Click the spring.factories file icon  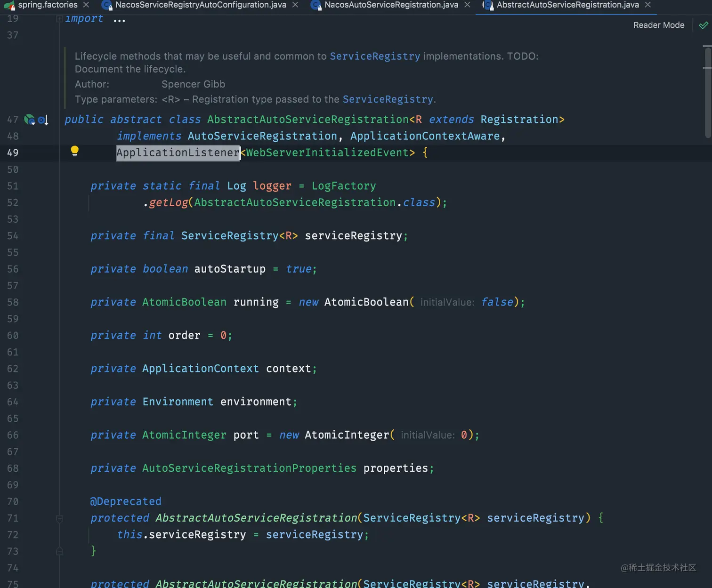click(9, 5)
